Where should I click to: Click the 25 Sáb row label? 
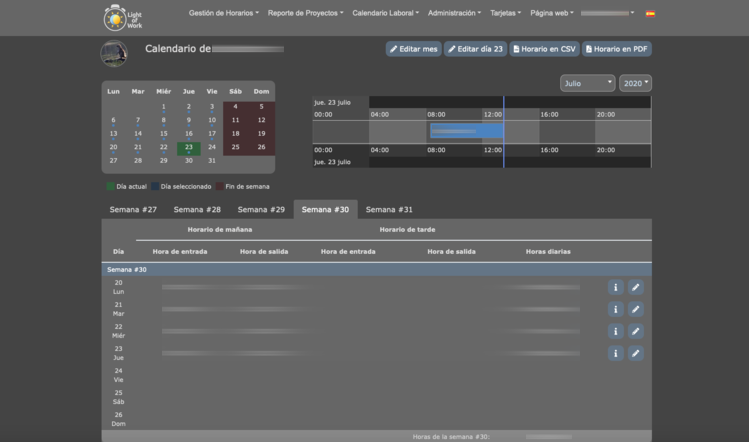click(x=118, y=397)
